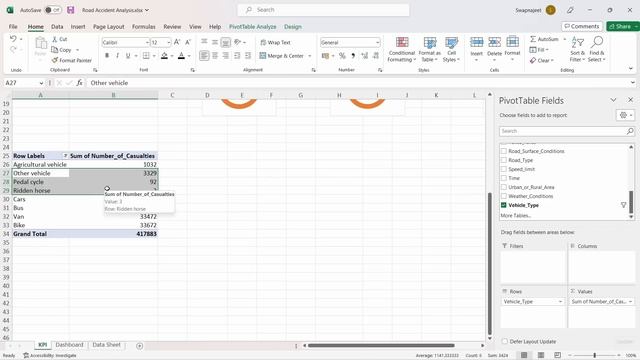The width and height of the screenshot is (640, 360).
Task: Open the font name dropdown
Action: 147,42
